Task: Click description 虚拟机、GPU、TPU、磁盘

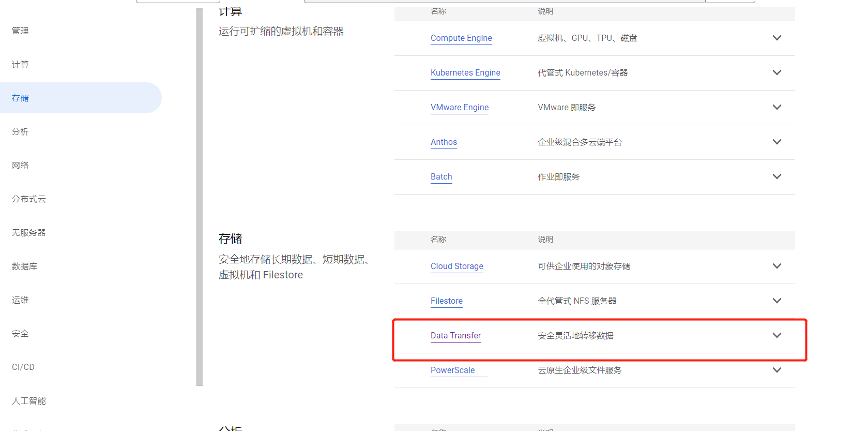Action: [587, 38]
